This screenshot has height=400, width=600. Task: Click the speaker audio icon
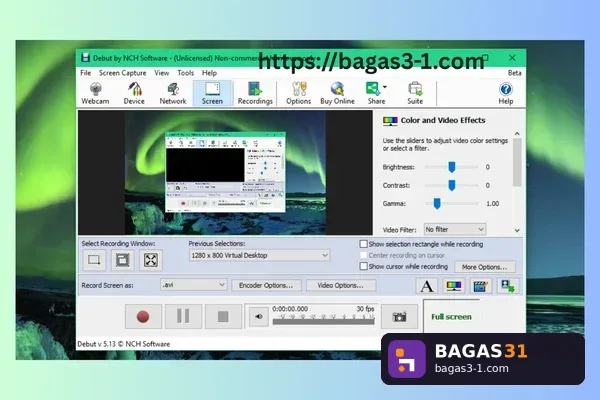tap(259, 317)
